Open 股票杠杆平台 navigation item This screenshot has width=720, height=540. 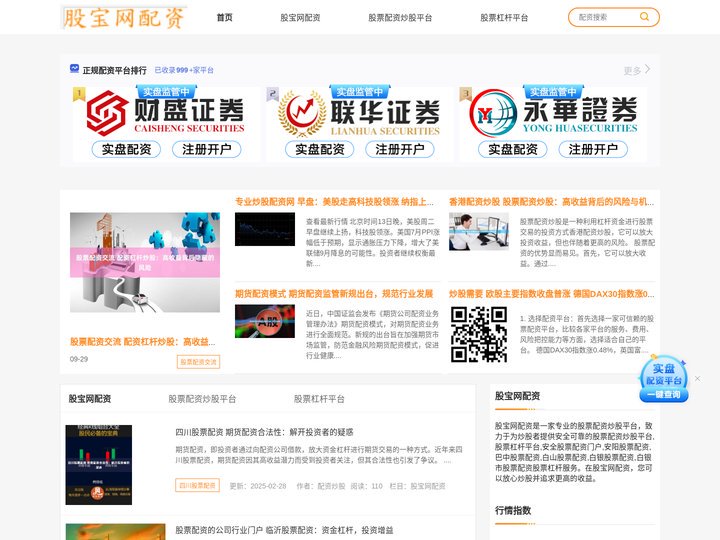(504, 17)
